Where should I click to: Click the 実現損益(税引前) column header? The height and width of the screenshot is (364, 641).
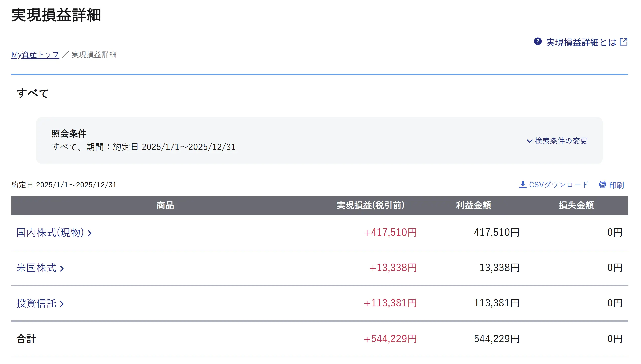[x=370, y=205]
